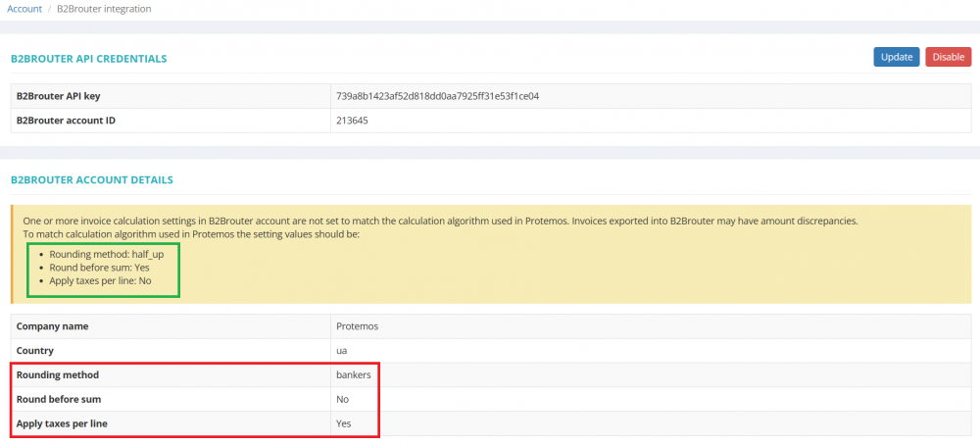Click the Country value 'ua'
980x445 pixels.
pos(342,350)
